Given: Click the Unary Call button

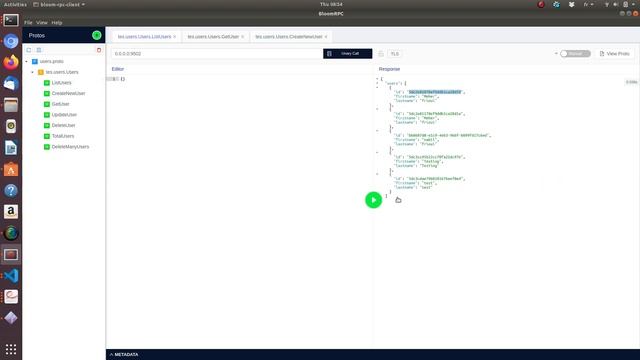Looking at the screenshot, I should (348, 53).
